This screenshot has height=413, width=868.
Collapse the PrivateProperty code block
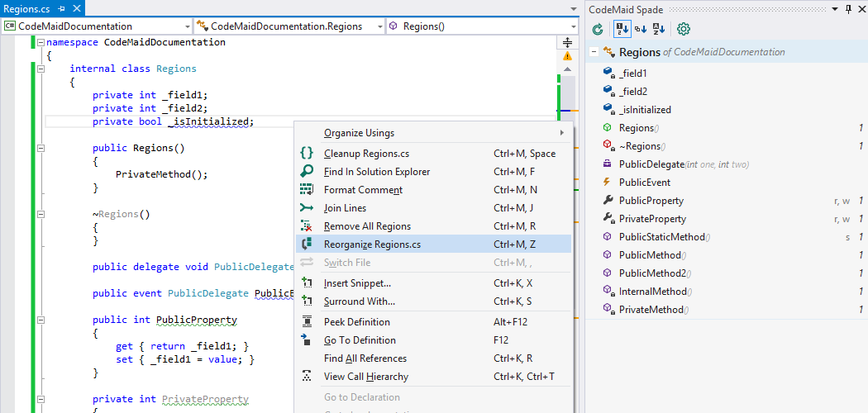pos(41,399)
